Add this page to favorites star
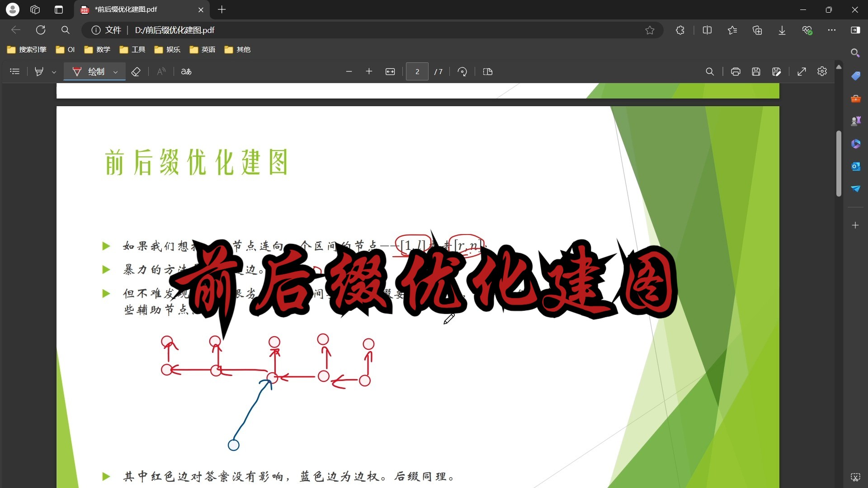 coord(650,30)
